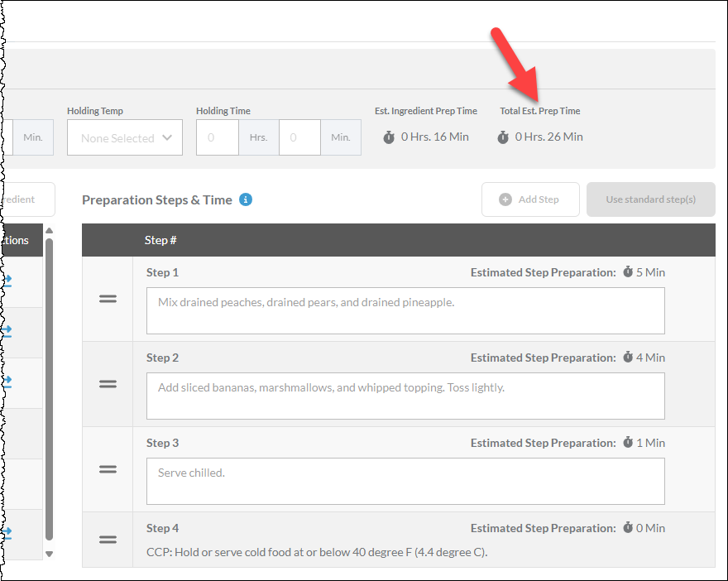728x581 pixels.
Task: Click the stopwatch icon for Est. Ingredient Prep Time
Action: (389, 137)
